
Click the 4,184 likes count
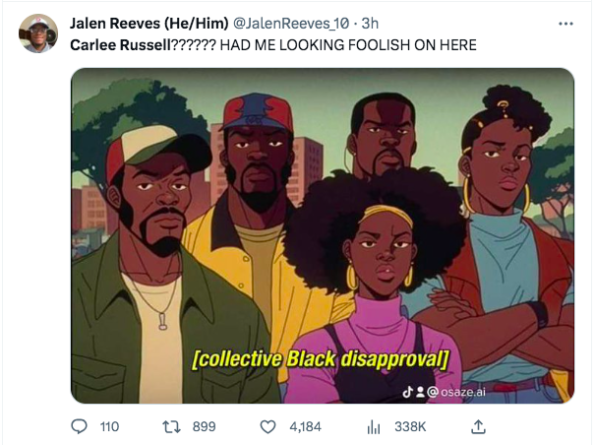(305, 427)
